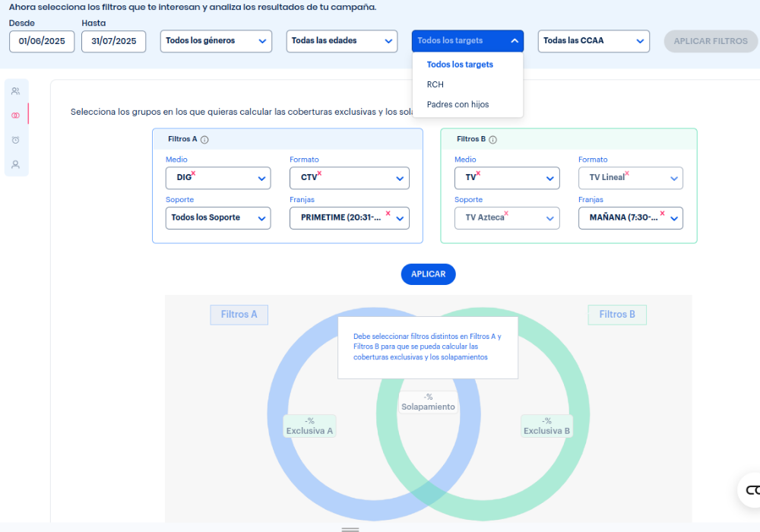Remove the DIG selection with red X
This screenshot has width=760, height=532.
(x=193, y=174)
